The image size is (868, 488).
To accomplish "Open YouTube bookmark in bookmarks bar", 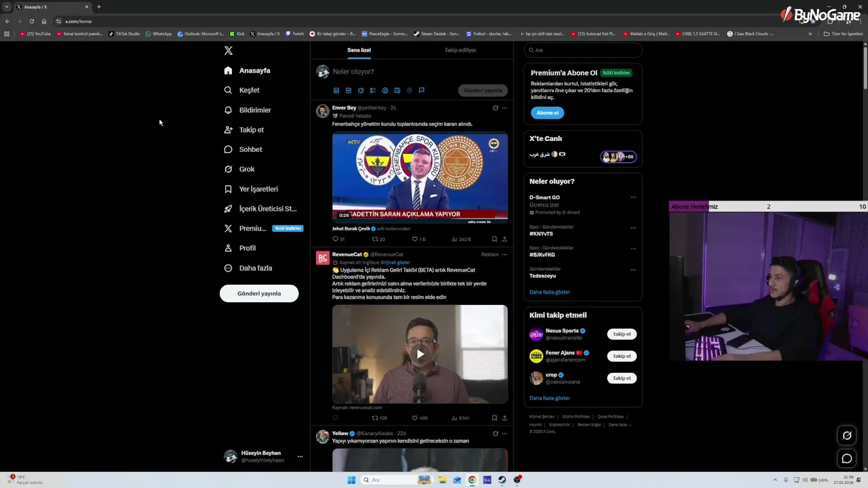I will [x=35, y=33].
